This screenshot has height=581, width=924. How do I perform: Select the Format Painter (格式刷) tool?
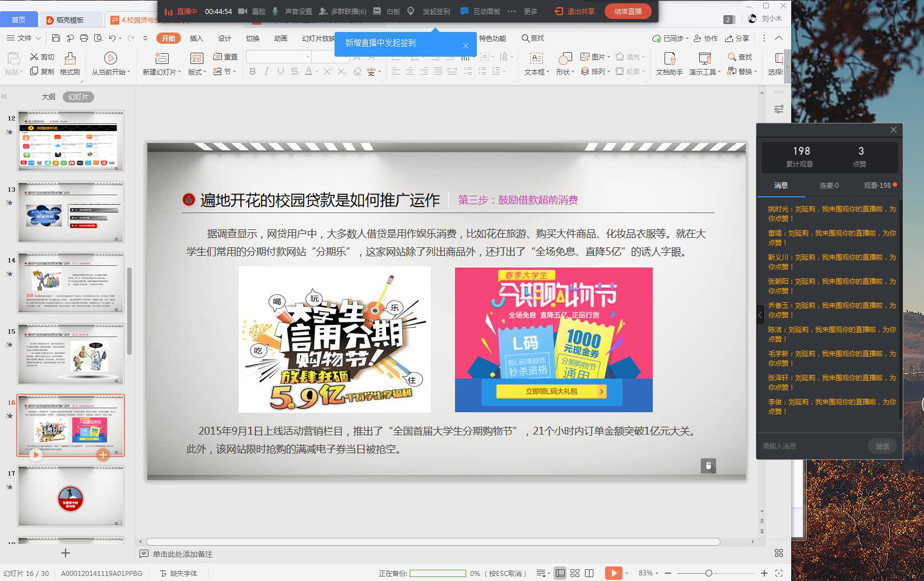point(70,64)
